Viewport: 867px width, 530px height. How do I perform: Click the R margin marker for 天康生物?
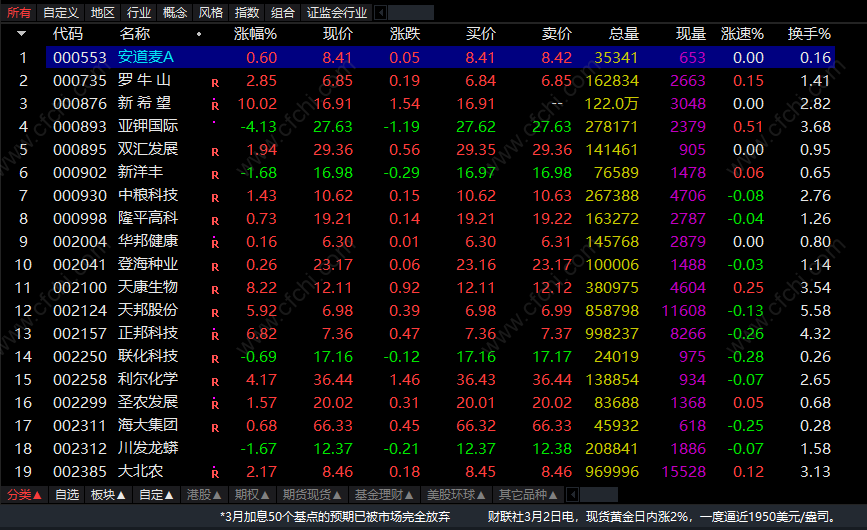(x=215, y=290)
